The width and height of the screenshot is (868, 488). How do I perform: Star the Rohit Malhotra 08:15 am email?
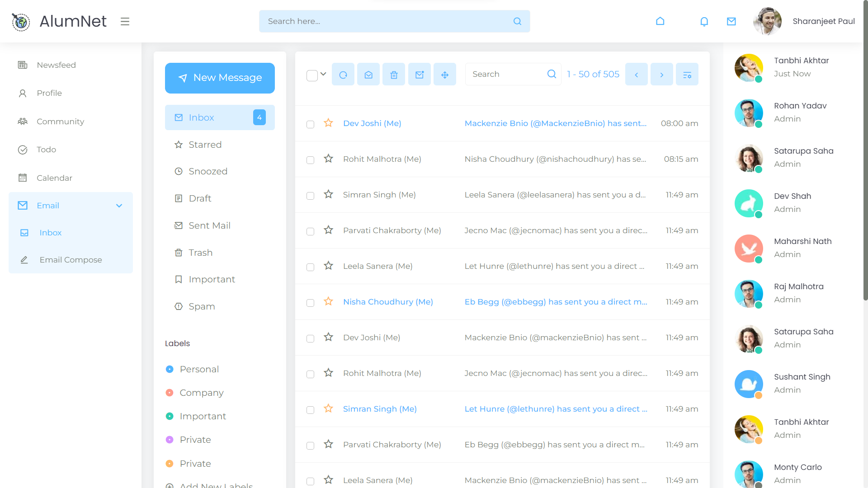tap(329, 159)
